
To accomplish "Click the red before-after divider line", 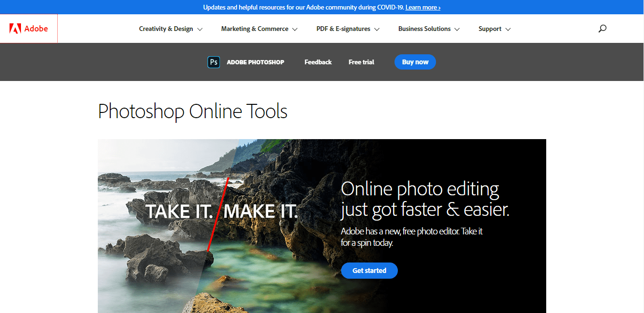I will (x=218, y=213).
